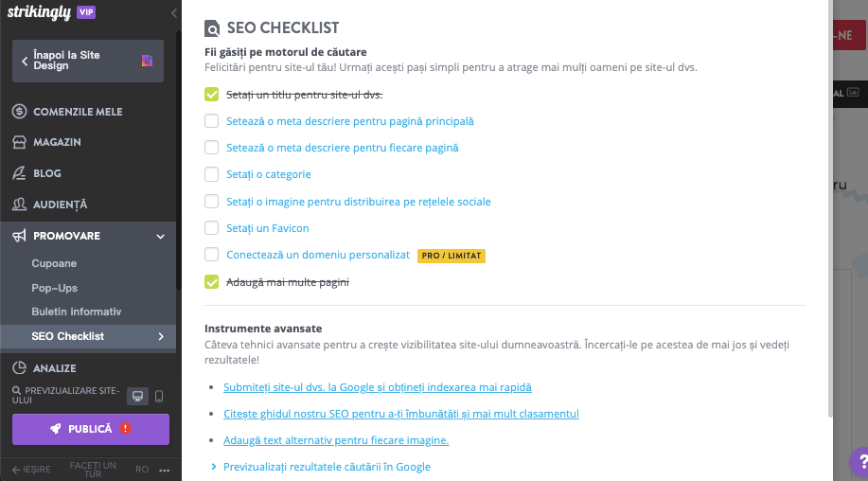Check the Setați o categorie checkbox
This screenshot has width=868, height=481.
[211, 174]
